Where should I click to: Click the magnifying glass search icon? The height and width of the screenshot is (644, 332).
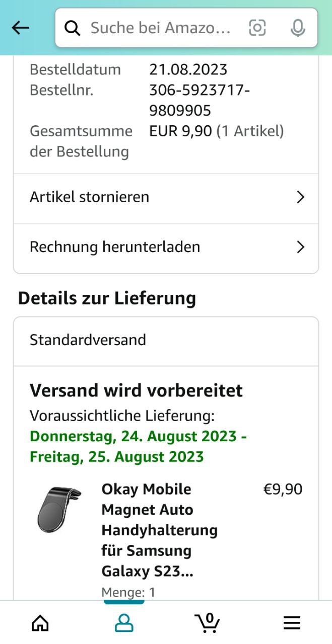(73, 29)
